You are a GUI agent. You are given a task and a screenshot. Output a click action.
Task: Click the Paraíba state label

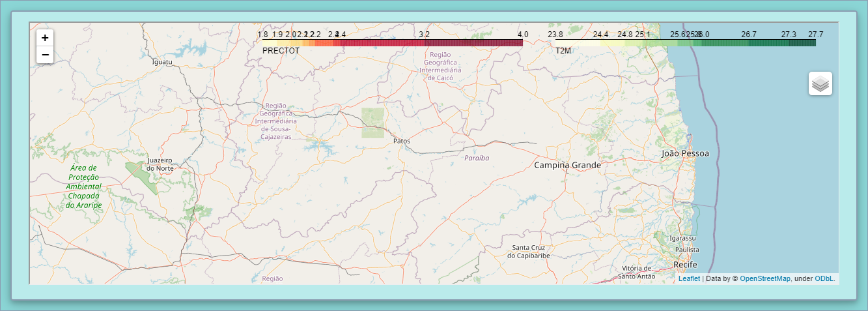(477, 158)
